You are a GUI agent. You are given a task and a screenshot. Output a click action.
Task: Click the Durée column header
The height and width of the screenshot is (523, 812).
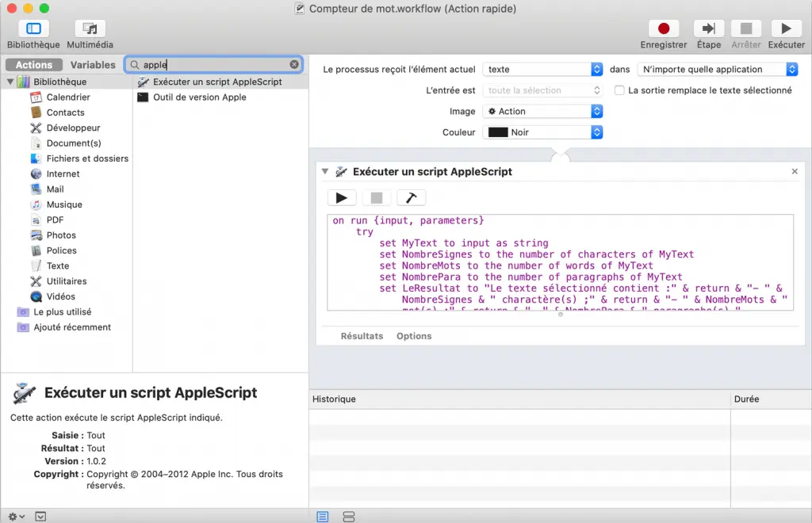tap(771, 399)
